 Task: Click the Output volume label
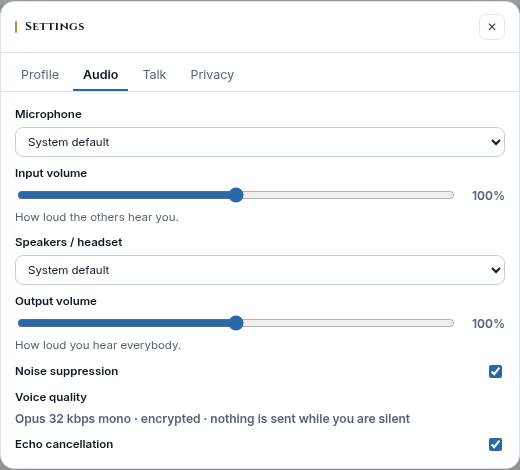click(x=56, y=301)
